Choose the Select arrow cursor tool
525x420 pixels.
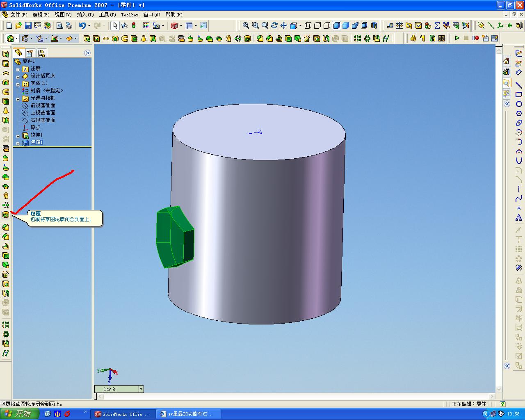[x=115, y=25]
